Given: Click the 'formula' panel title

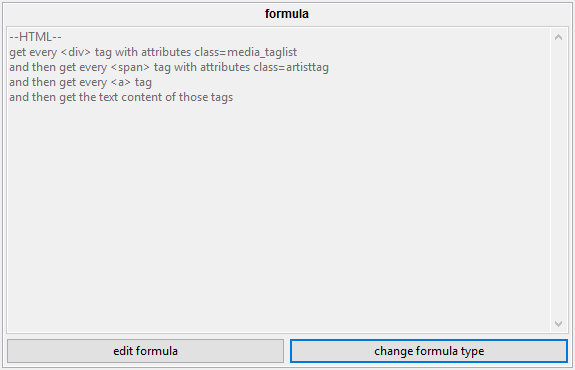Looking at the screenshot, I should click(x=287, y=14).
